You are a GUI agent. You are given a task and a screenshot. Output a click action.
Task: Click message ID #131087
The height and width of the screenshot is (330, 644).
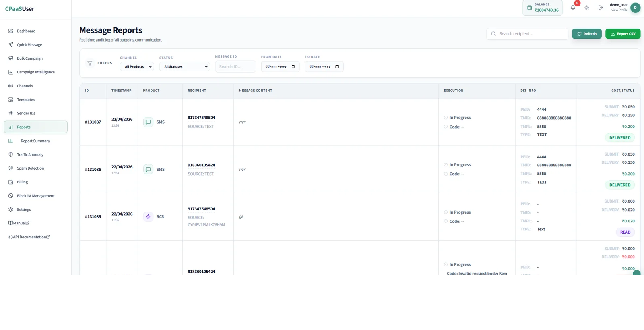(93, 122)
